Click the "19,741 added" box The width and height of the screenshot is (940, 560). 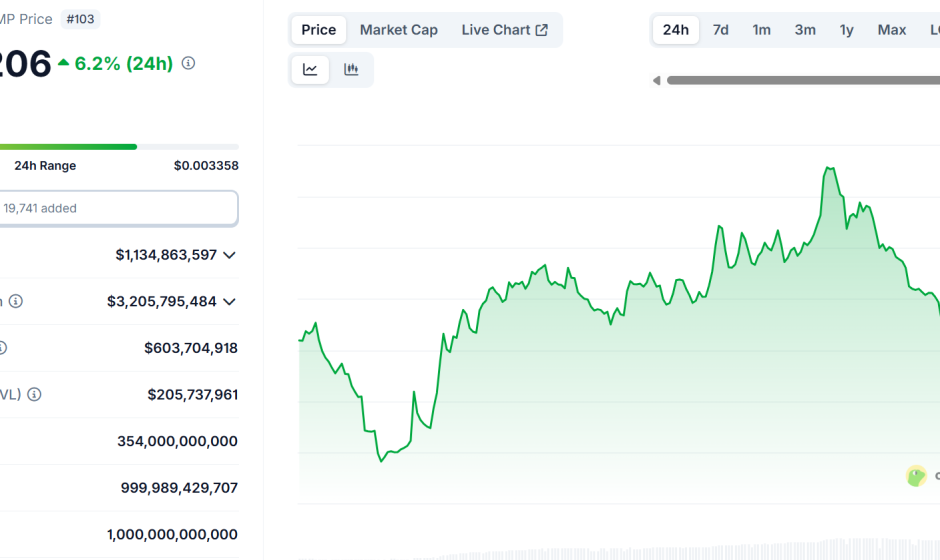click(x=118, y=208)
